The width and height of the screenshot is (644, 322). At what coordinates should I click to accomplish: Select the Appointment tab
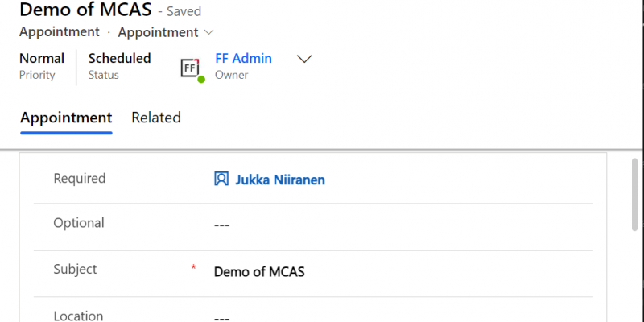[66, 118]
